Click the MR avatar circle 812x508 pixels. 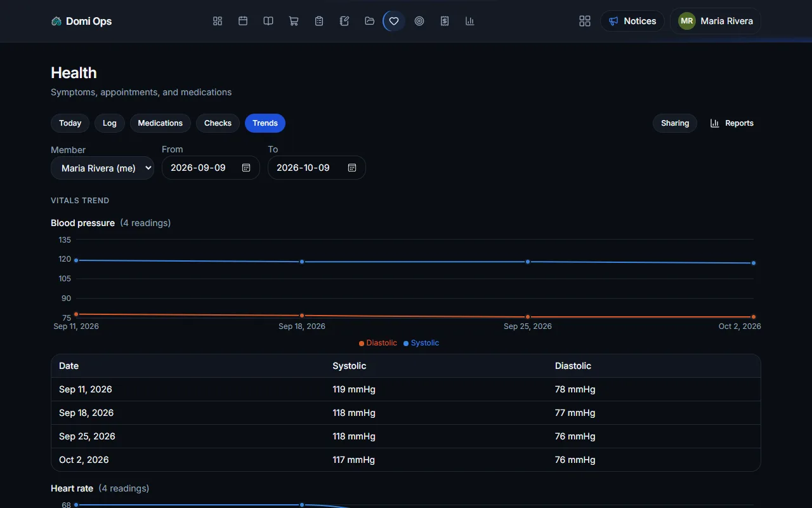686,21
